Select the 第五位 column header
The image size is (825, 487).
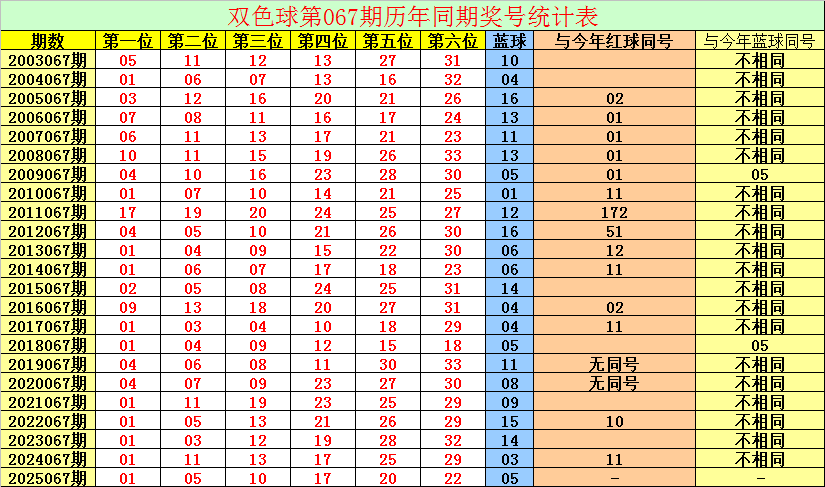pyautogui.click(x=388, y=41)
